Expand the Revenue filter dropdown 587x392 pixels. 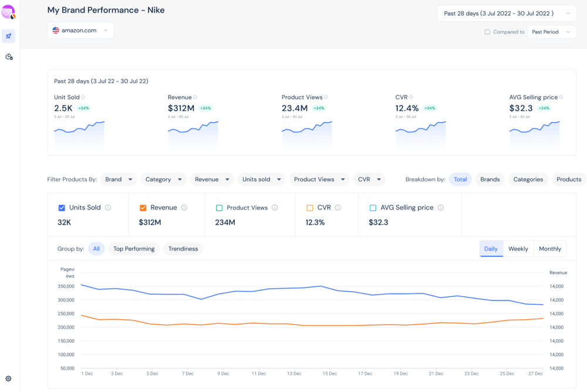[x=212, y=180]
